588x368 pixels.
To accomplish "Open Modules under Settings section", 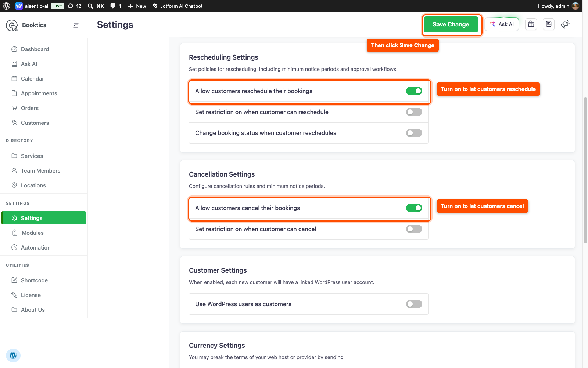I will point(44,233).
